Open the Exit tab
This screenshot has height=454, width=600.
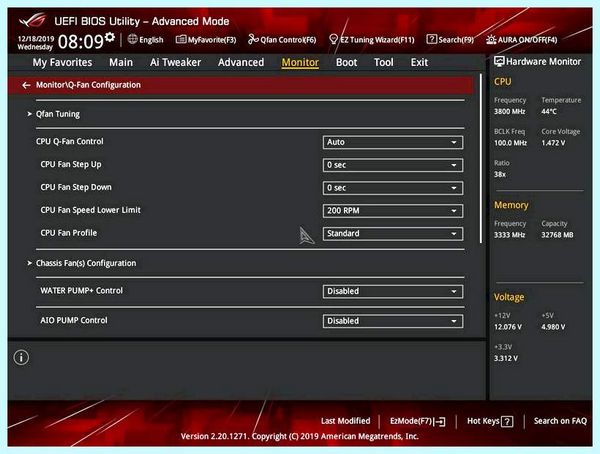[x=419, y=62]
